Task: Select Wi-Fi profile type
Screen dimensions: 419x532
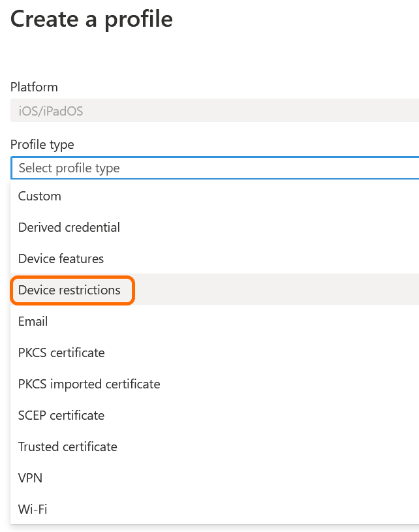Action: click(x=33, y=509)
